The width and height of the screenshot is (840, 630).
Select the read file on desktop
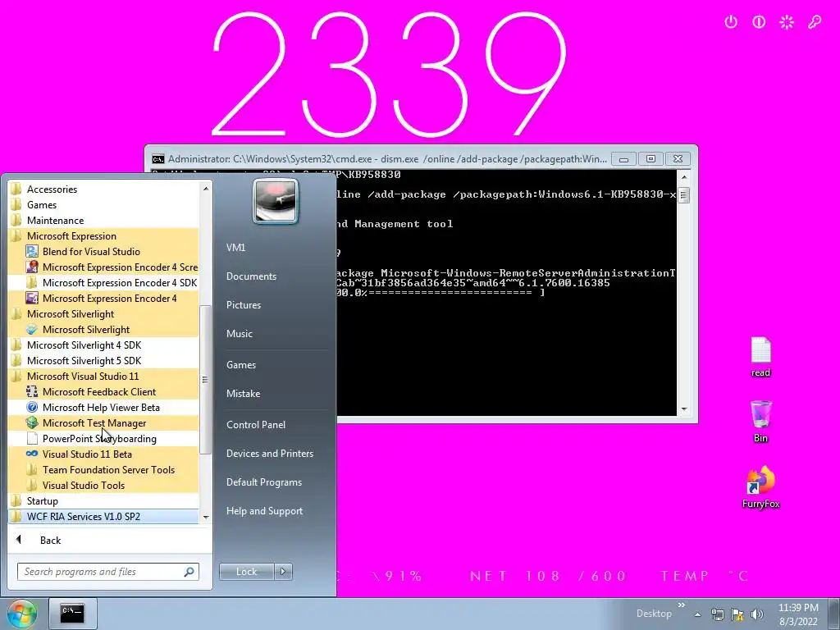point(760,357)
